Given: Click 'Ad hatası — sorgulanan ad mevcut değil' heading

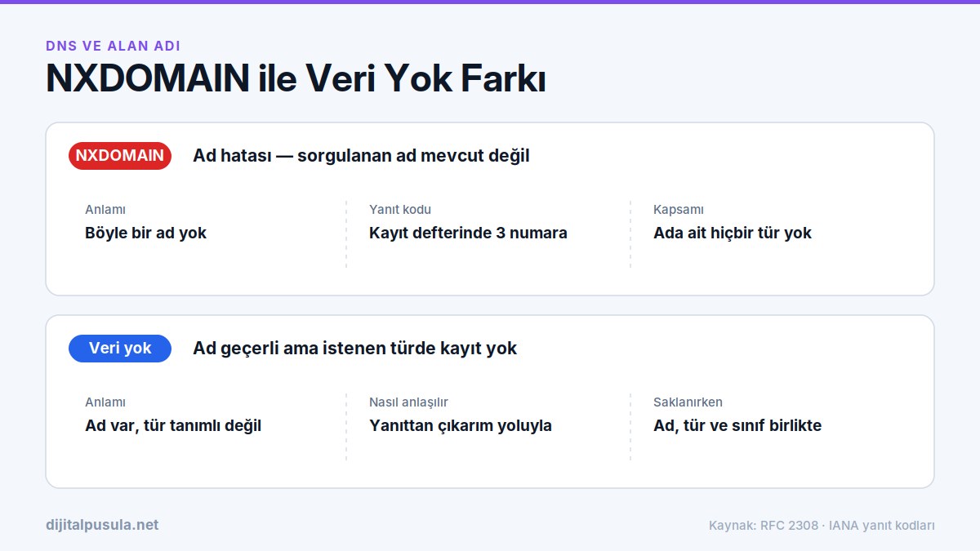Looking at the screenshot, I should [361, 155].
